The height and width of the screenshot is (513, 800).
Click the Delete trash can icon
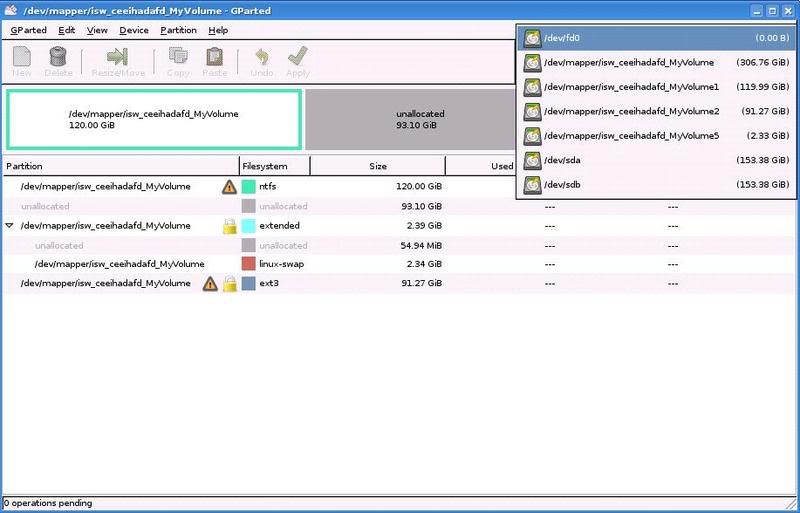[x=58, y=57]
